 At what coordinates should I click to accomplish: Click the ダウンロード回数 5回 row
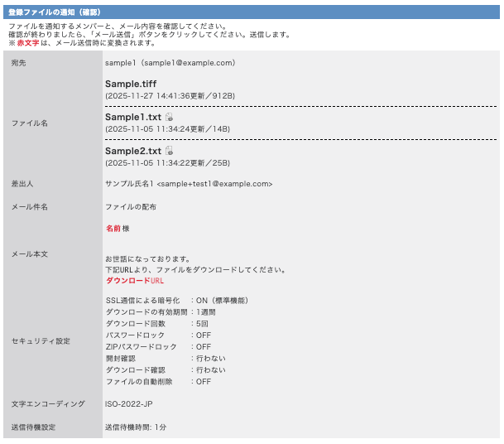[157, 324]
